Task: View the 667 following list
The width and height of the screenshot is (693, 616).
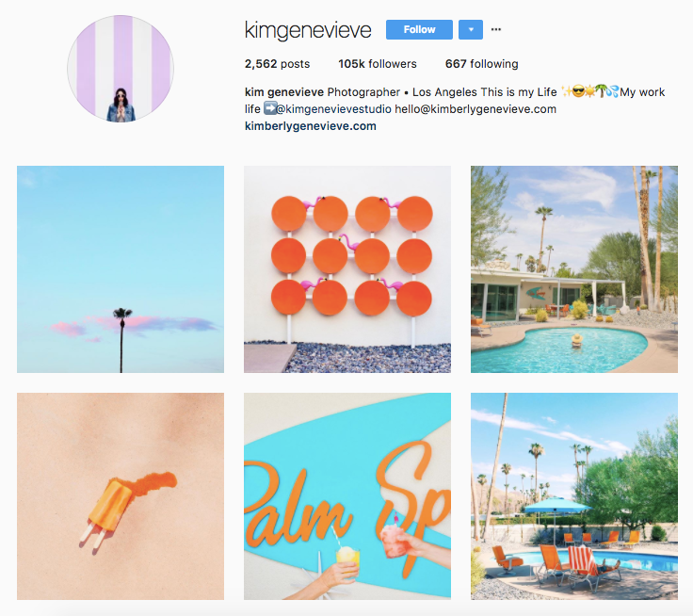Action: click(x=482, y=64)
